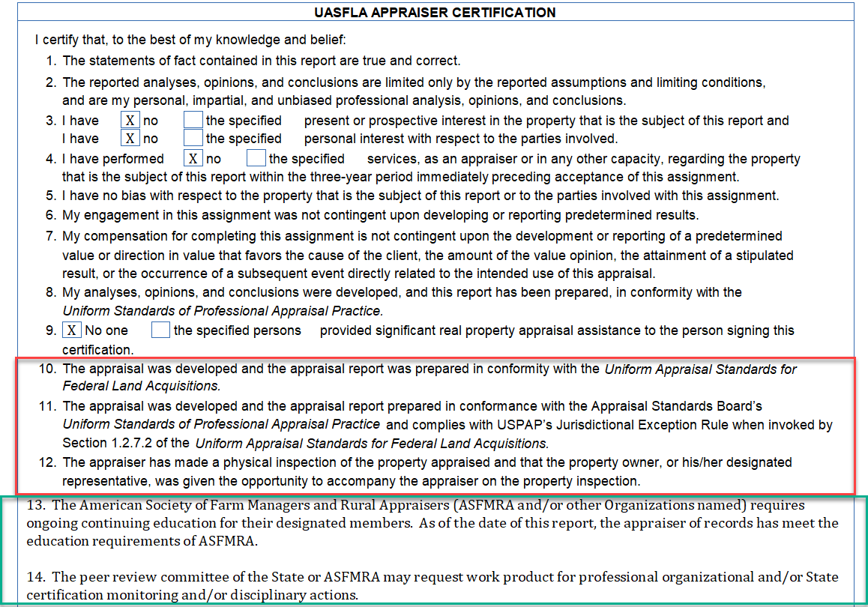The image size is (868, 607).
Task: Uncheck "no" box for performed services in item 4
Action: (193, 159)
